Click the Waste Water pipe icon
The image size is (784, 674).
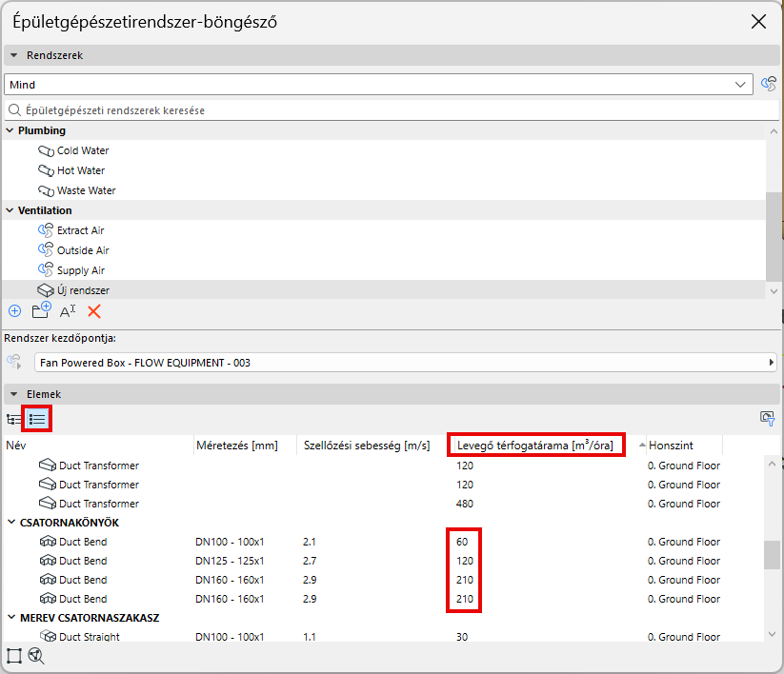pos(46,190)
